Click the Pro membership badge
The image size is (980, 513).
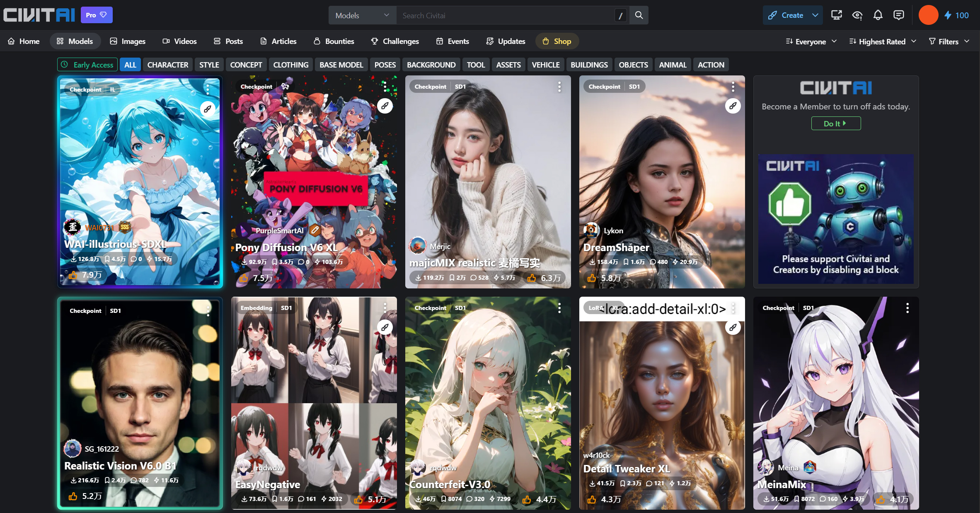97,15
